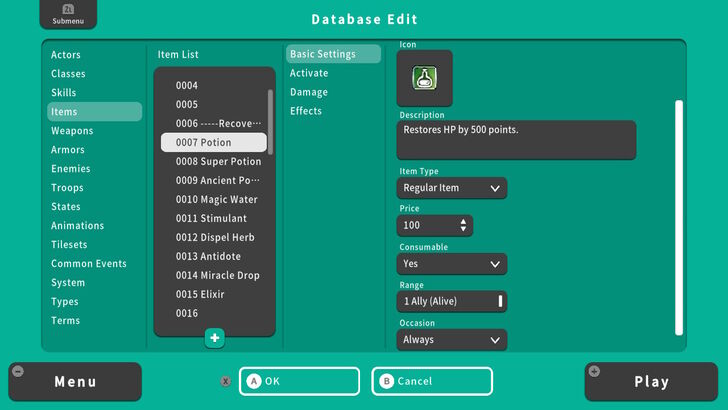
Task: Click the settings panel white scrollbar
Action: pyautogui.click(x=679, y=217)
